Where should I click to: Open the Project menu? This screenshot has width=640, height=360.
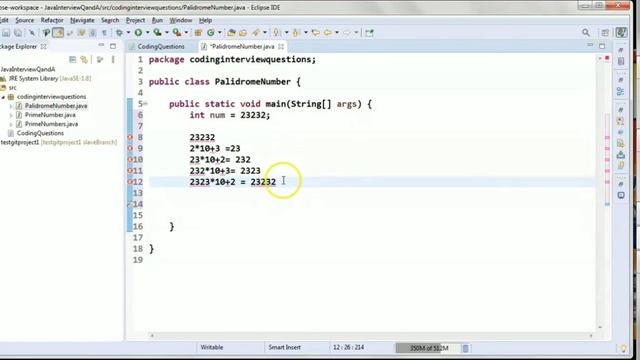coord(135,20)
